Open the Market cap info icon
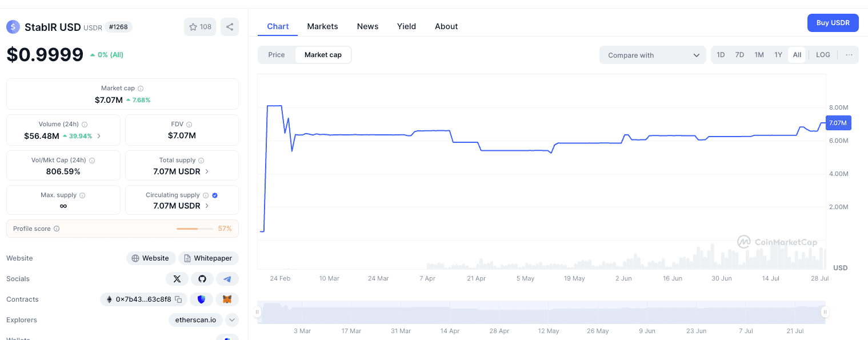 (x=141, y=89)
